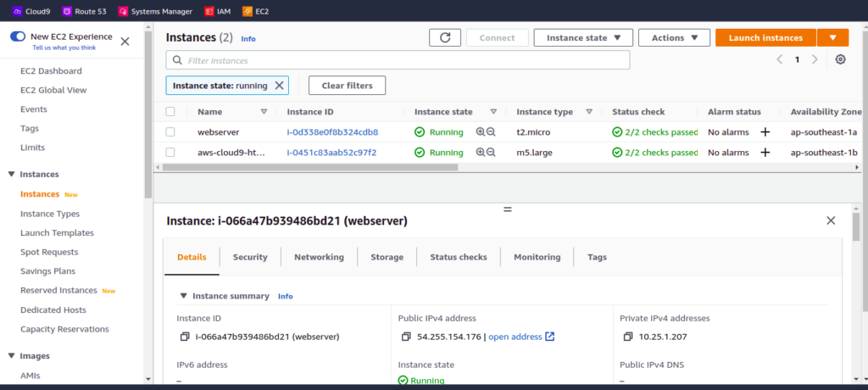868x390 pixels.
Task: Click the Filter instances search field
Action: pyautogui.click(x=398, y=60)
